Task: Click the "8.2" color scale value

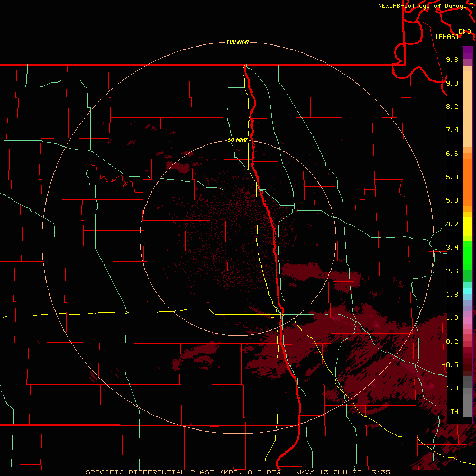Action: pos(452,106)
